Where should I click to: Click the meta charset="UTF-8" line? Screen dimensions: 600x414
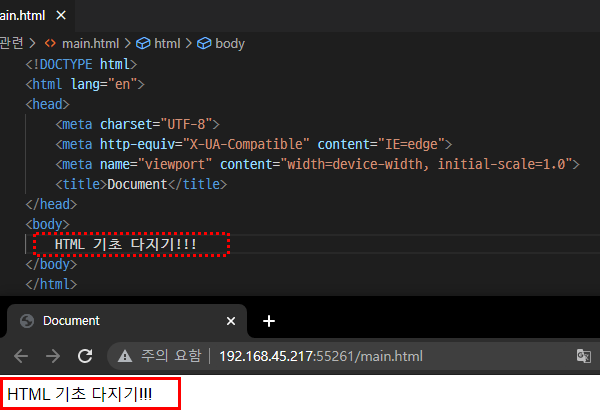click(137, 124)
